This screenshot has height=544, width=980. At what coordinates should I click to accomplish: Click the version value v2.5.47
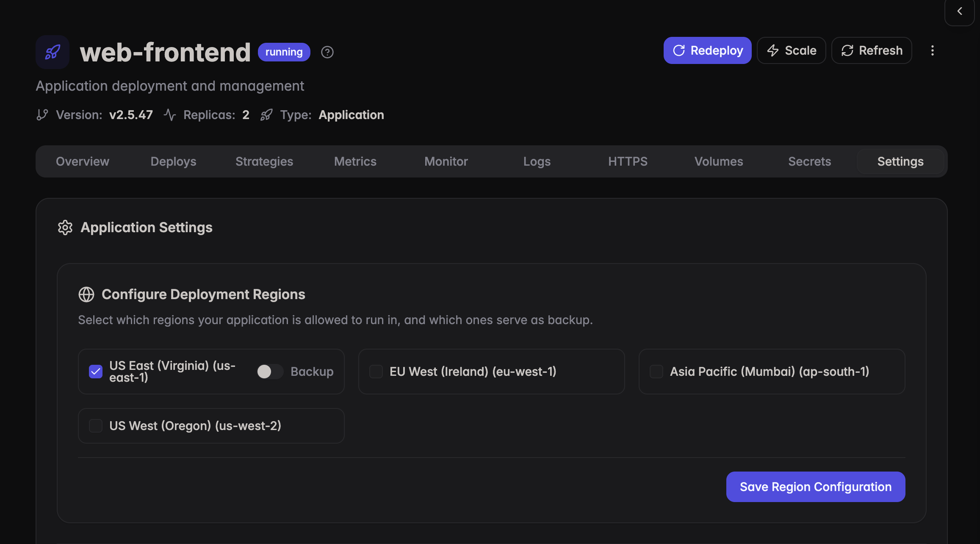pos(131,115)
